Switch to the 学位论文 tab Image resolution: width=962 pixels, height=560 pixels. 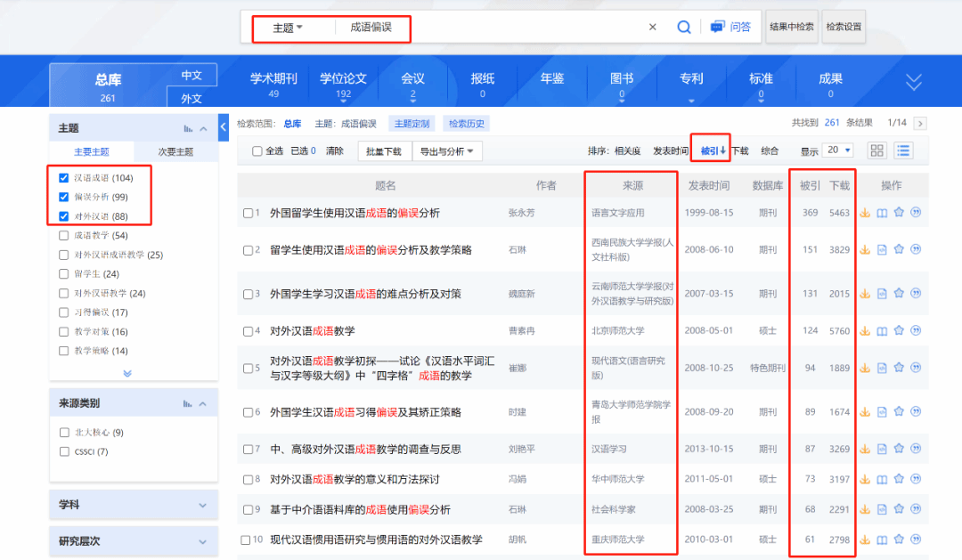click(x=343, y=85)
